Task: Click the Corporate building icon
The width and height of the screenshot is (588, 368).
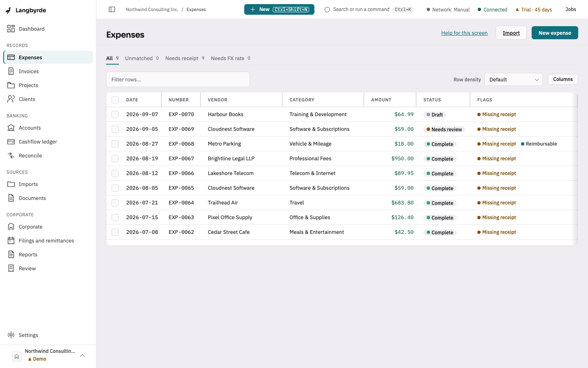Action: pos(11,227)
